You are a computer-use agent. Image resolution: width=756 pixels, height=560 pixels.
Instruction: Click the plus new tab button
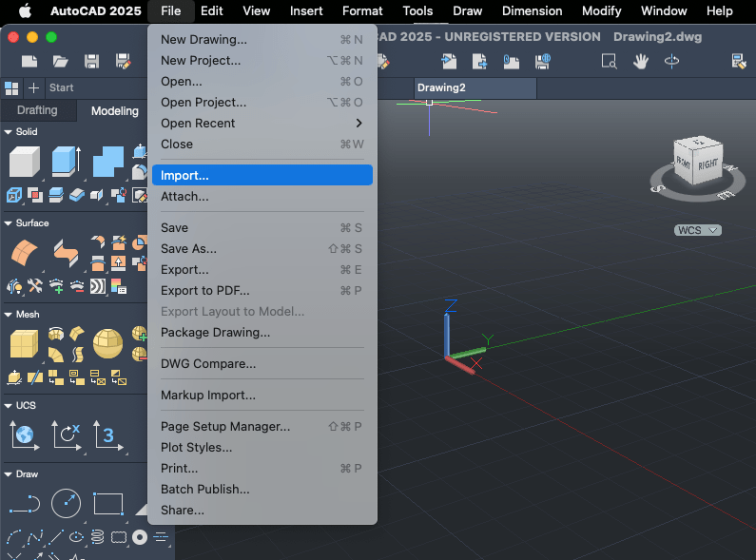coord(34,87)
